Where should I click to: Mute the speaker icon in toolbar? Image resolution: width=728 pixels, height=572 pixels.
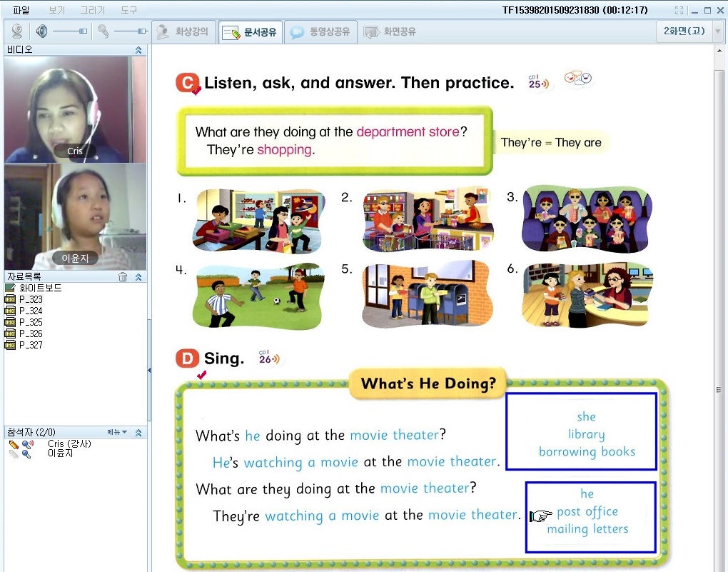41,31
